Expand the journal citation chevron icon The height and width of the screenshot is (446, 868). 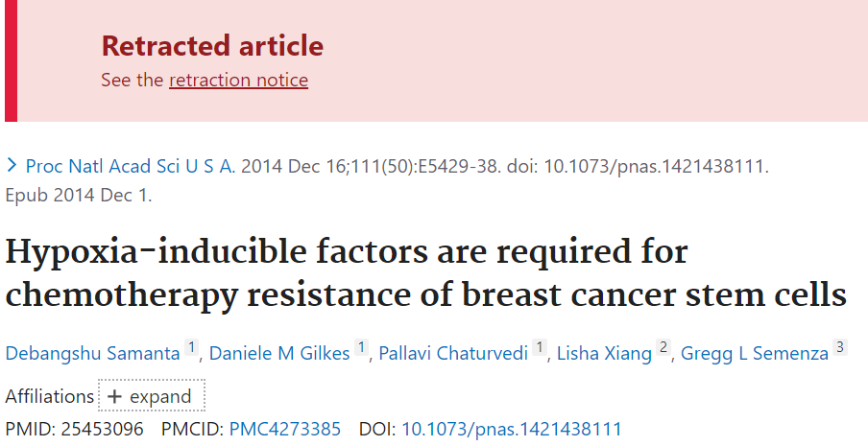[x=12, y=165]
